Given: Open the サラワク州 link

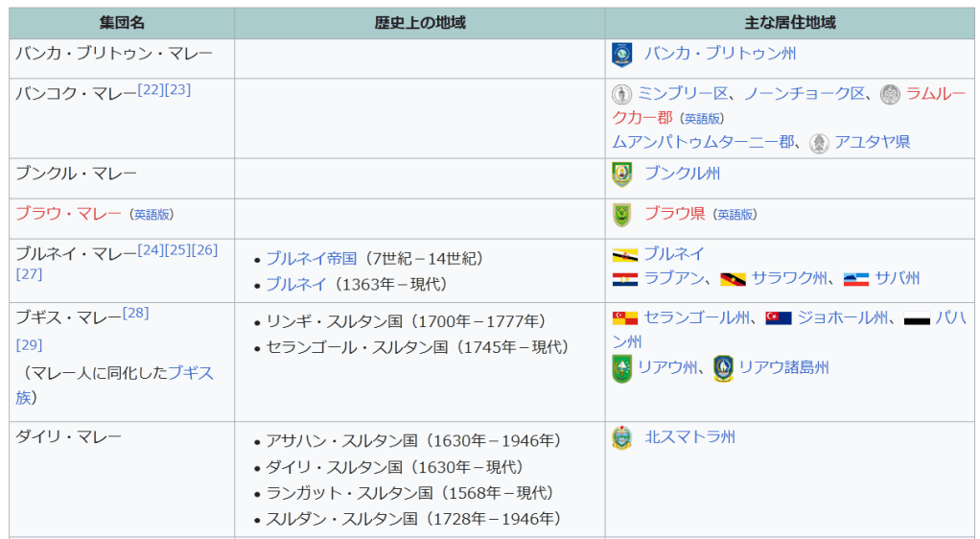Looking at the screenshot, I should [789, 278].
